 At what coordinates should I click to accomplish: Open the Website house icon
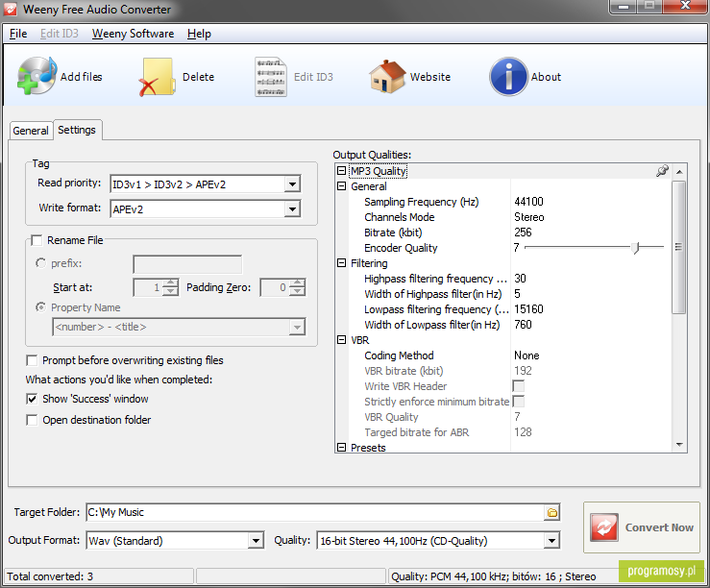(387, 77)
